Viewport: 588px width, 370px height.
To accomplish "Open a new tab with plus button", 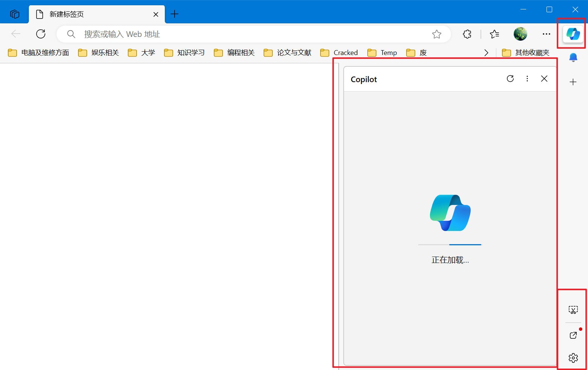I will pyautogui.click(x=174, y=14).
